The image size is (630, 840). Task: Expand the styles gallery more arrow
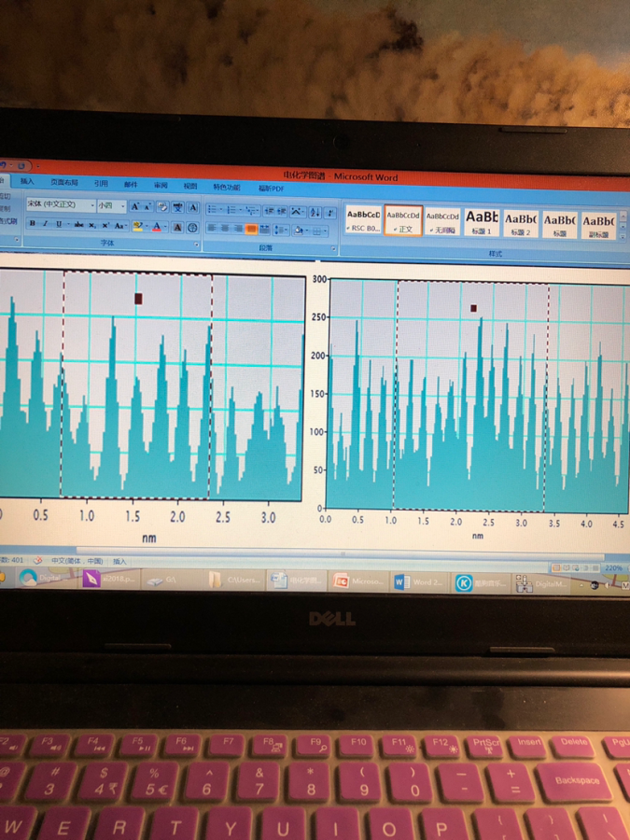623,236
